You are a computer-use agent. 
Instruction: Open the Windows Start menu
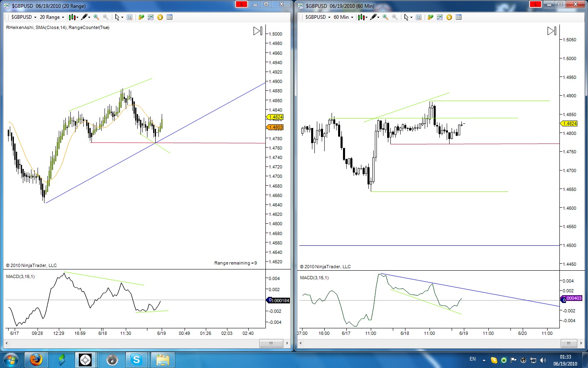(x=11, y=360)
